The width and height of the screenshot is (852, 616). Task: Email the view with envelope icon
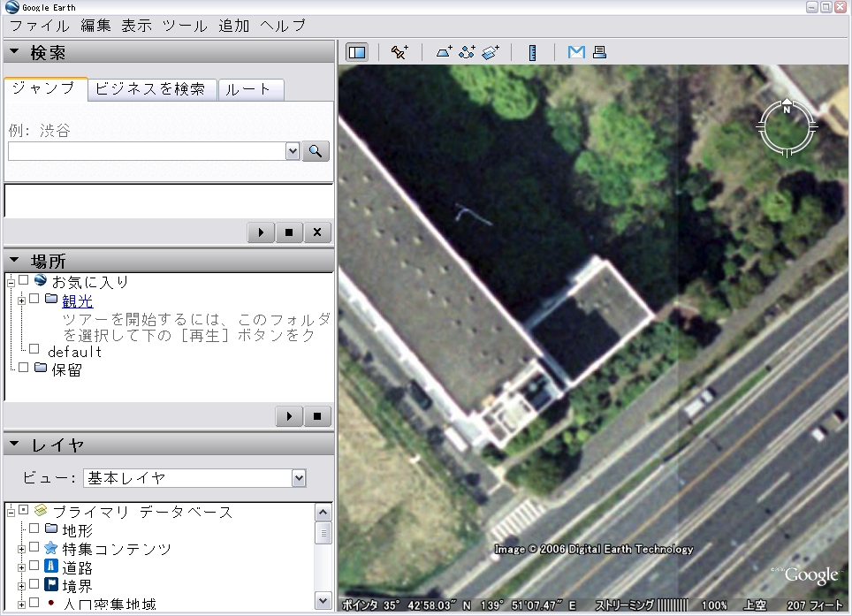(x=576, y=52)
